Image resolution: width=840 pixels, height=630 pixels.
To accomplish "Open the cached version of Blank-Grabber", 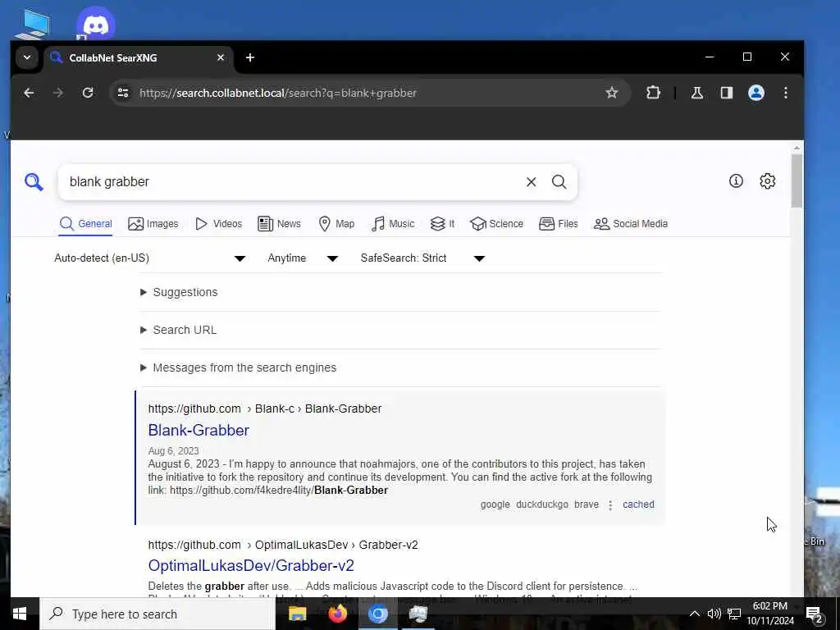I will (638, 504).
